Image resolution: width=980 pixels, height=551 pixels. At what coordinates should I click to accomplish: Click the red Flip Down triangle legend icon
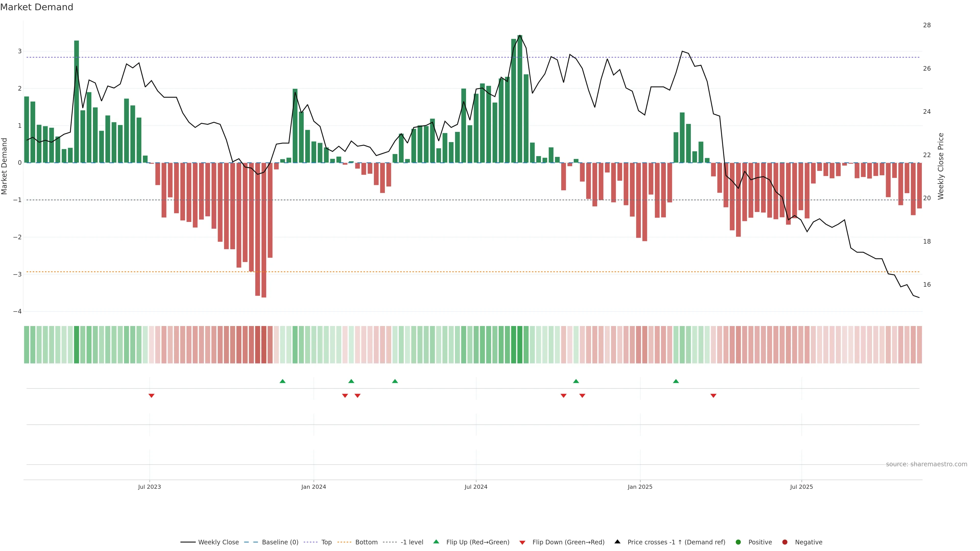tap(522, 542)
